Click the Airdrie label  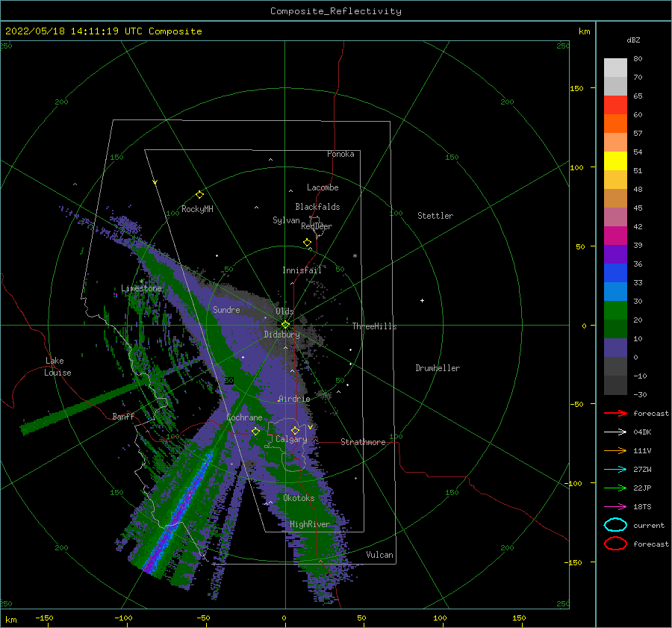[294, 399]
